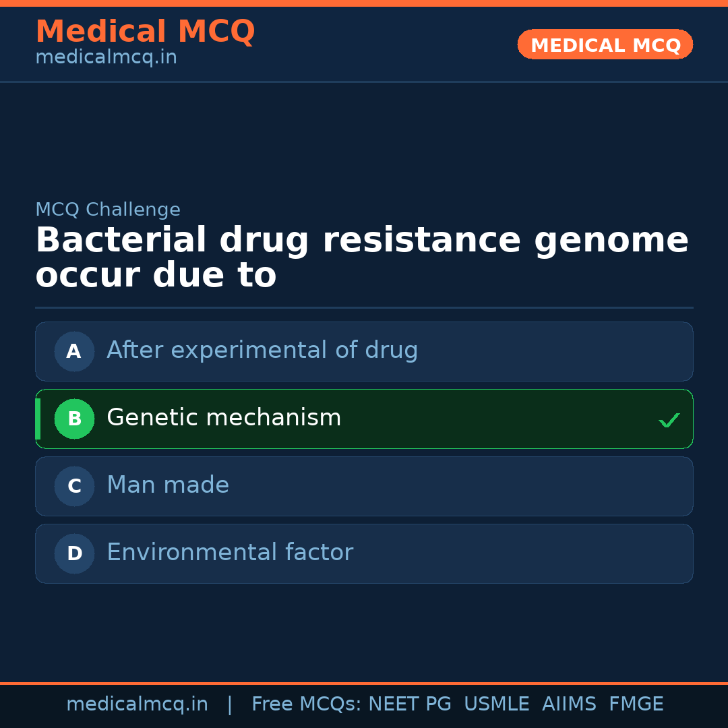The width and height of the screenshot is (728, 728).
Task: Click the 'Medical MCQ' orange title
Action: click(145, 32)
